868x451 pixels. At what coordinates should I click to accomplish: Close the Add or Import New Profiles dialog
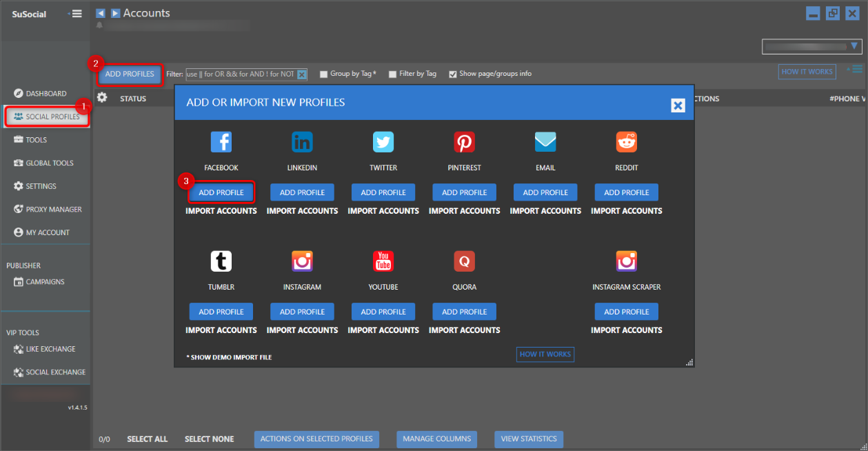coord(678,105)
